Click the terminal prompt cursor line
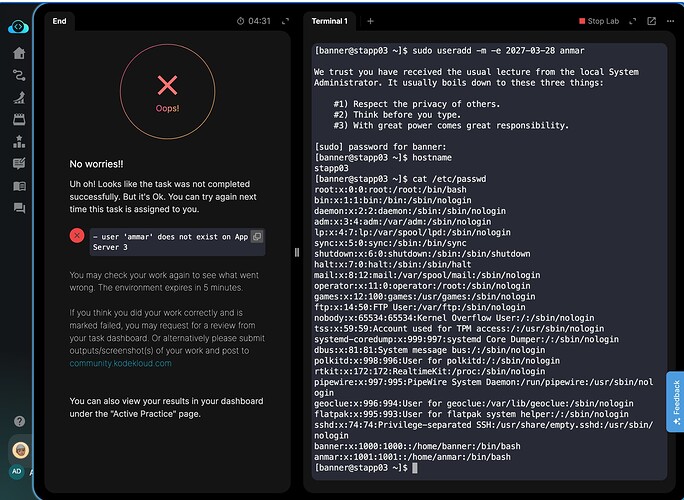684x500 pixels. pos(366,468)
